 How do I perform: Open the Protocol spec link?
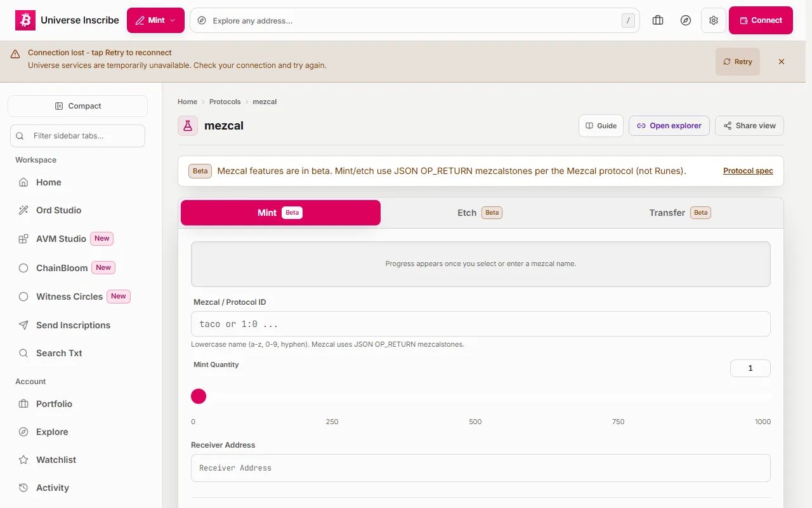click(x=748, y=171)
